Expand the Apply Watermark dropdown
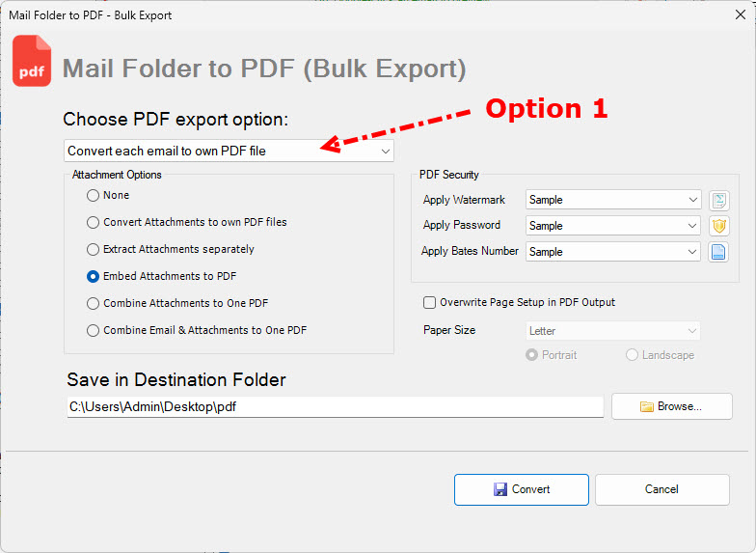 click(x=612, y=200)
